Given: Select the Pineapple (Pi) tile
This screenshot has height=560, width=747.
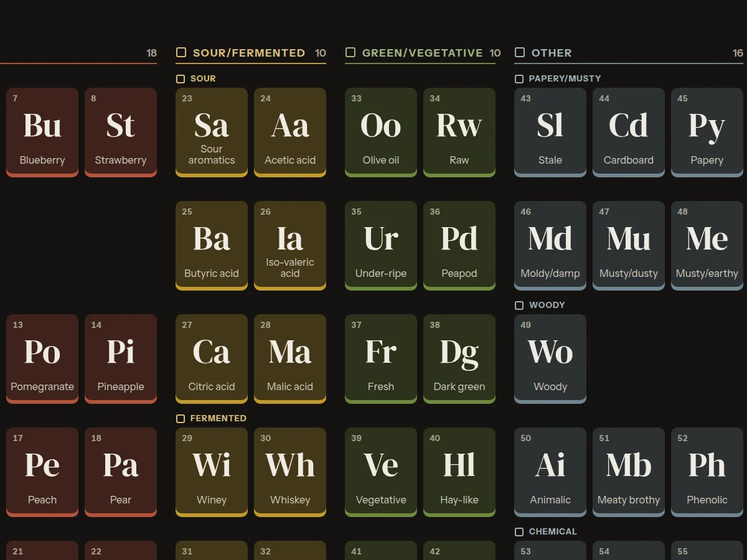Looking at the screenshot, I should (121, 359).
